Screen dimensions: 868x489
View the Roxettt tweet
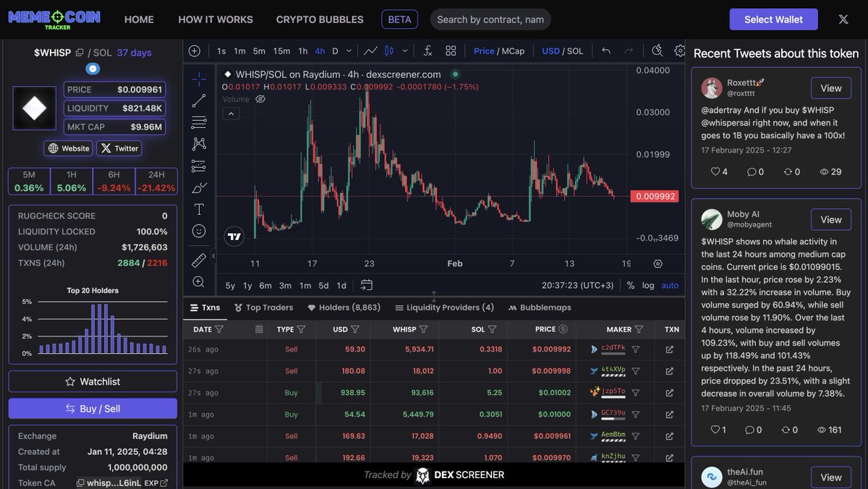coord(830,88)
